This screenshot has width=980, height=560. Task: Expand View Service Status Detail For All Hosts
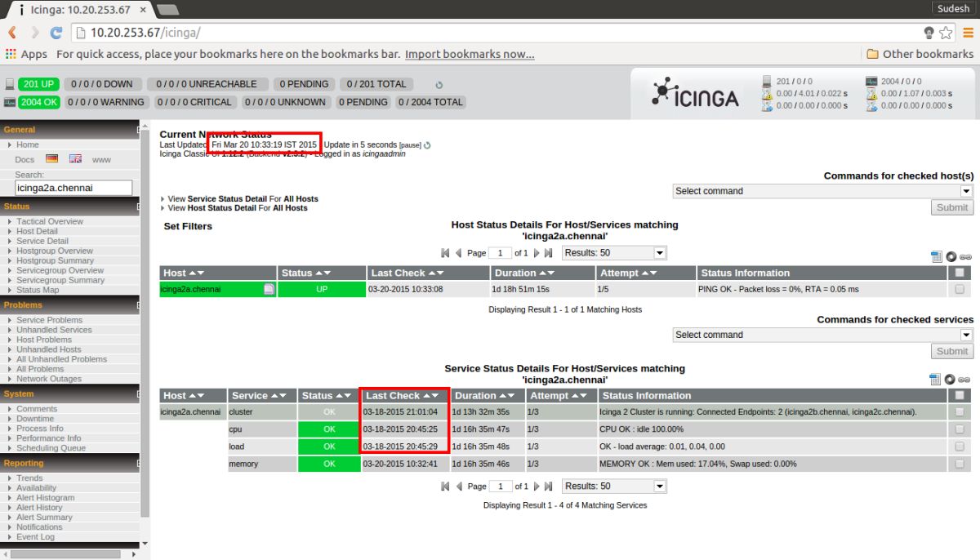[x=243, y=199]
